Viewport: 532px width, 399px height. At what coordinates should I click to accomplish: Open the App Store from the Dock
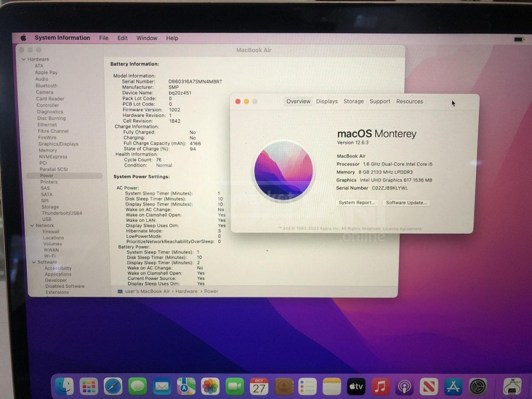(x=453, y=386)
